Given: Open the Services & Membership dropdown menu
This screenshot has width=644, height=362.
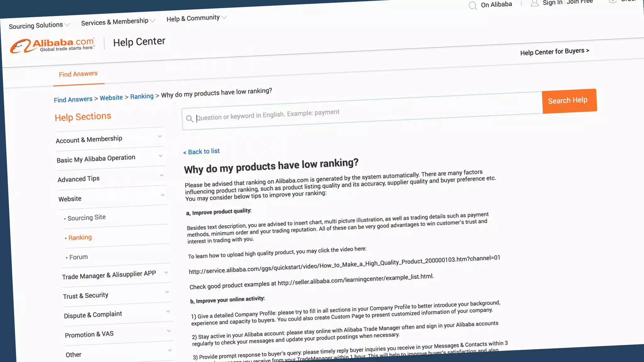Looking at the screenshot, I should [x=118, y=22].
